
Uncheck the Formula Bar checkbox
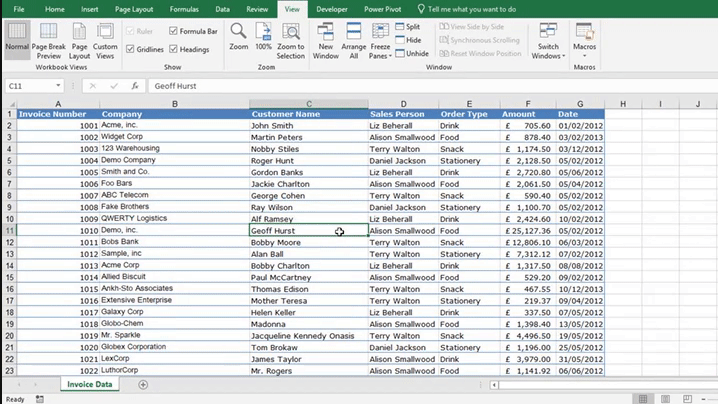pos(174,31)
